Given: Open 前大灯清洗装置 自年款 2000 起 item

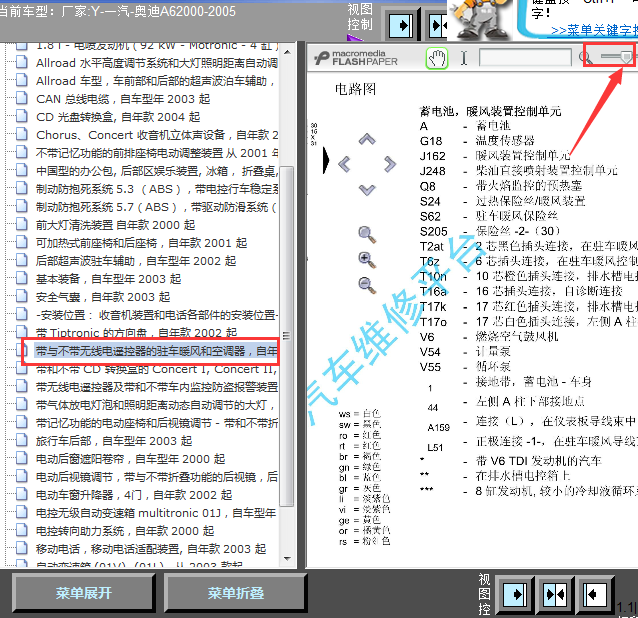Looking at the screenshot, I should 116,225.
